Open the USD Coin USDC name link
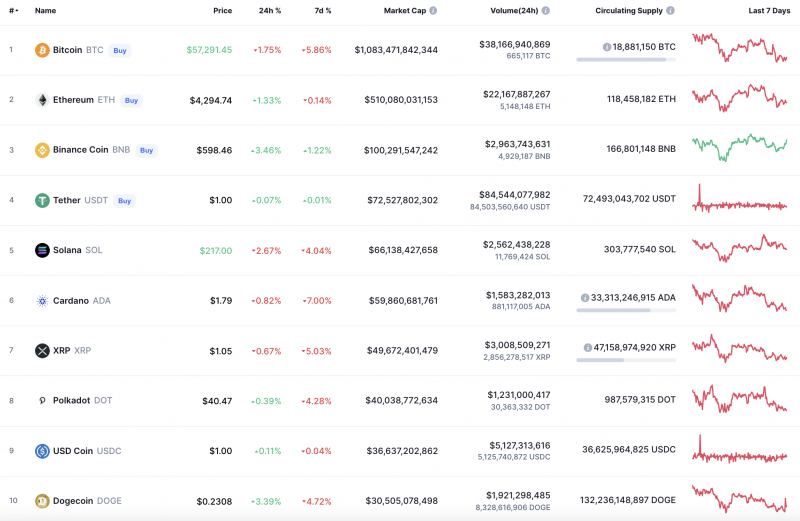 point(87,451)
